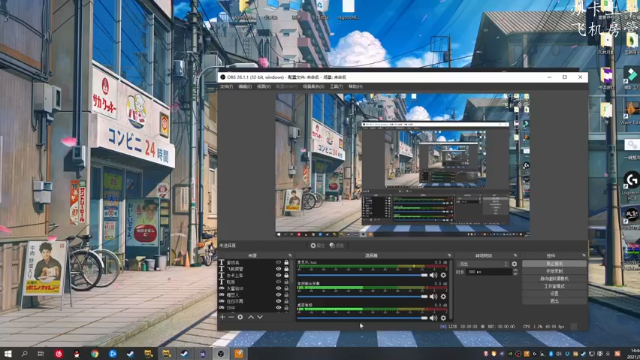Click the audio mixer vertical scrollbar
640x360 pixels.
point(451,289)
